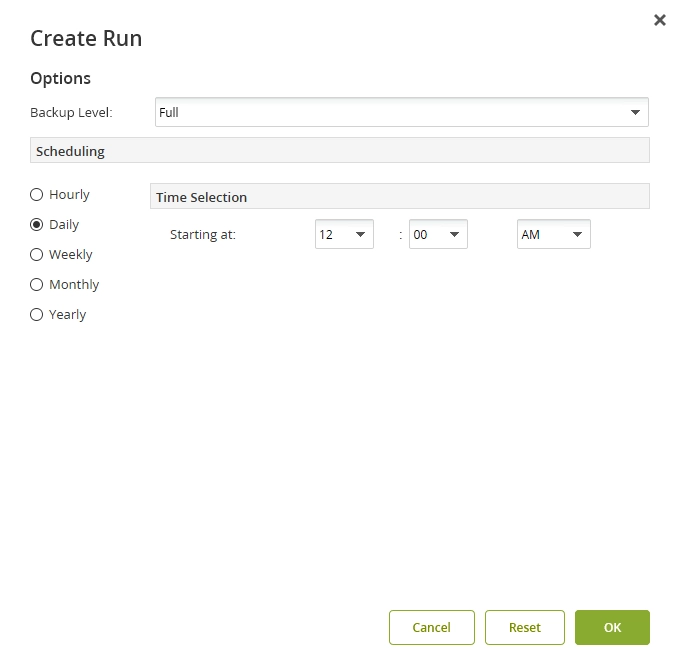680x670 pixels.
Task: Click the Scheduling section header
Action: [340, 150]
